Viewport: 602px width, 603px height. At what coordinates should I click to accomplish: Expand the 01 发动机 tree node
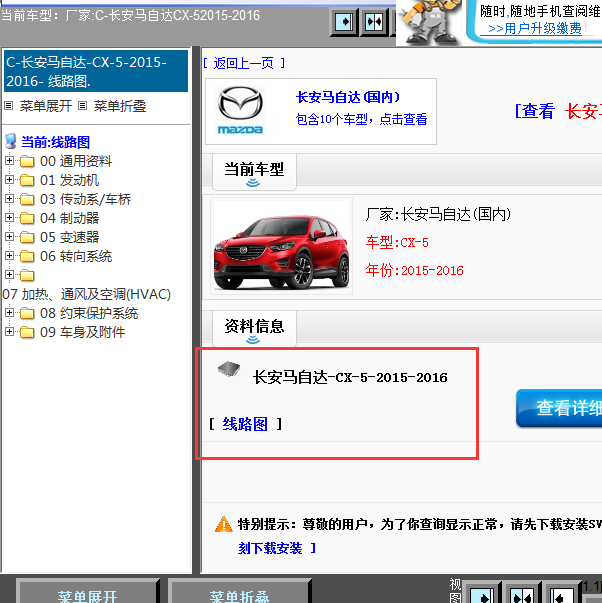(9, 180)
